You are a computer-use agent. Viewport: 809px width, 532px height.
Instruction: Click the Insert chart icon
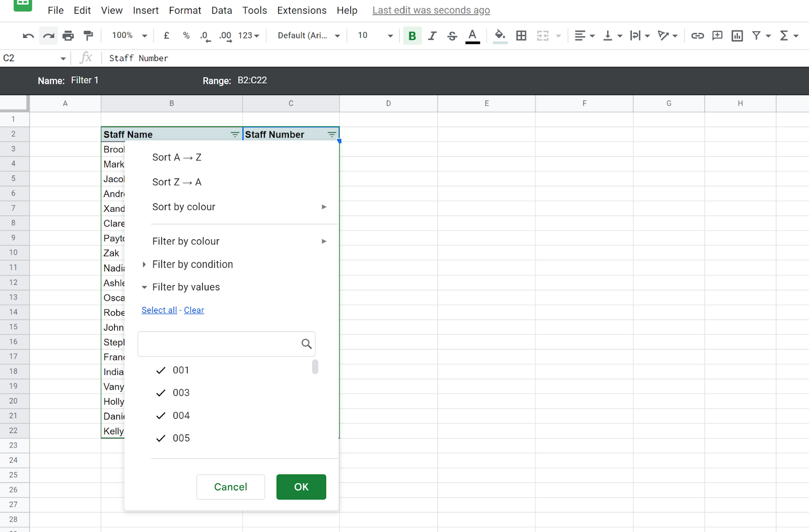pyautogui.click(x=737, y=35)
